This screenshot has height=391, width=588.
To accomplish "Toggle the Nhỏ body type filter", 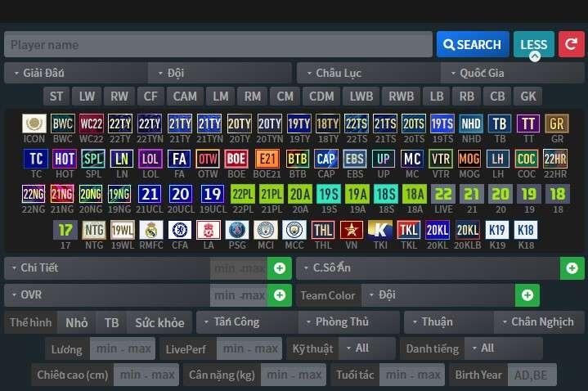I will (x=77, y=322).
